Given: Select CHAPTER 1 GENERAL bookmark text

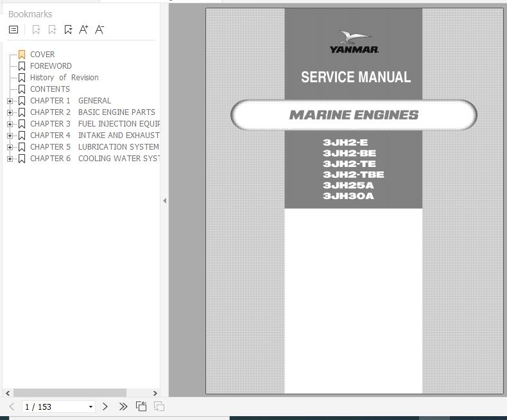Looking at the screenshot, I should coord(71,101).
